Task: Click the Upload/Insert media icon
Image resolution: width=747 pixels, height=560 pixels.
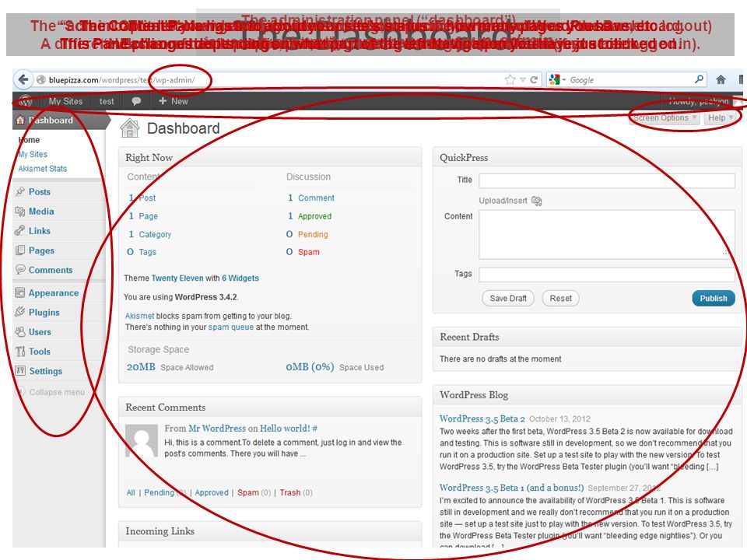Action: tap(536, 201)
